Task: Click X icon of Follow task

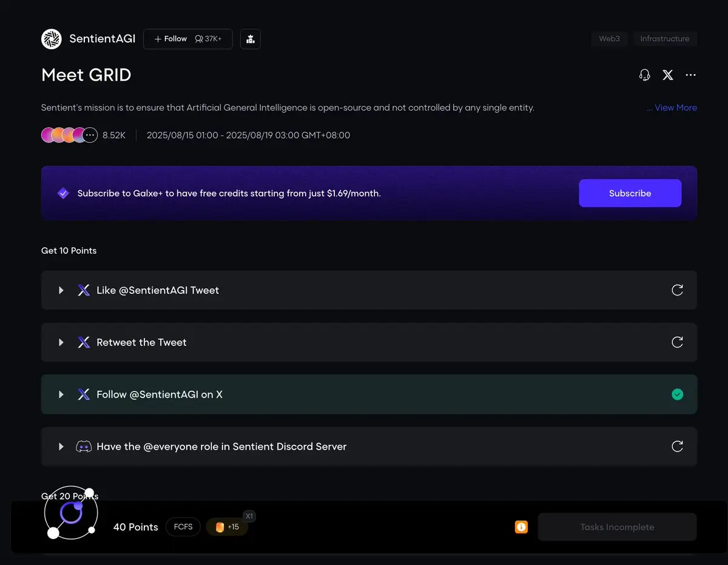Action: 84,394
